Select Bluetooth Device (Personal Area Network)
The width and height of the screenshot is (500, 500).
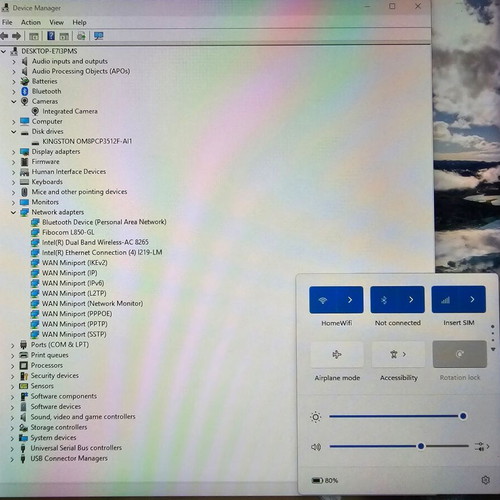104,222
